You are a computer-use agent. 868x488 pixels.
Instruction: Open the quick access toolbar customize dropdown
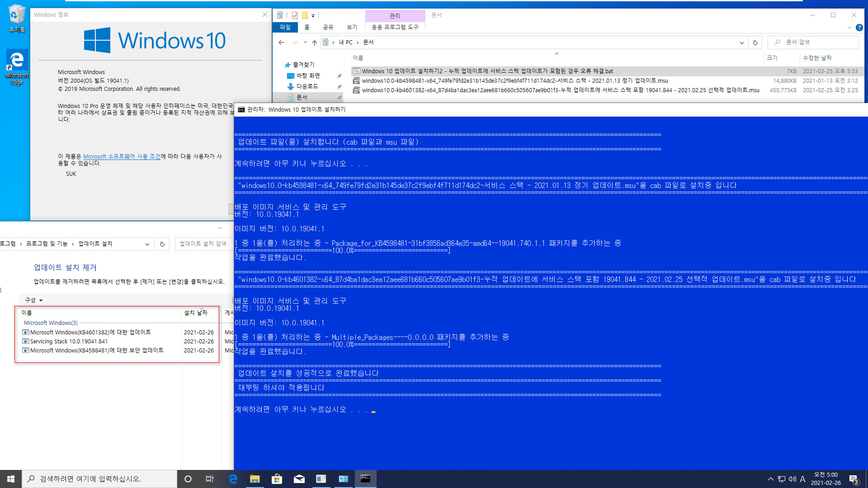[313, 15]
